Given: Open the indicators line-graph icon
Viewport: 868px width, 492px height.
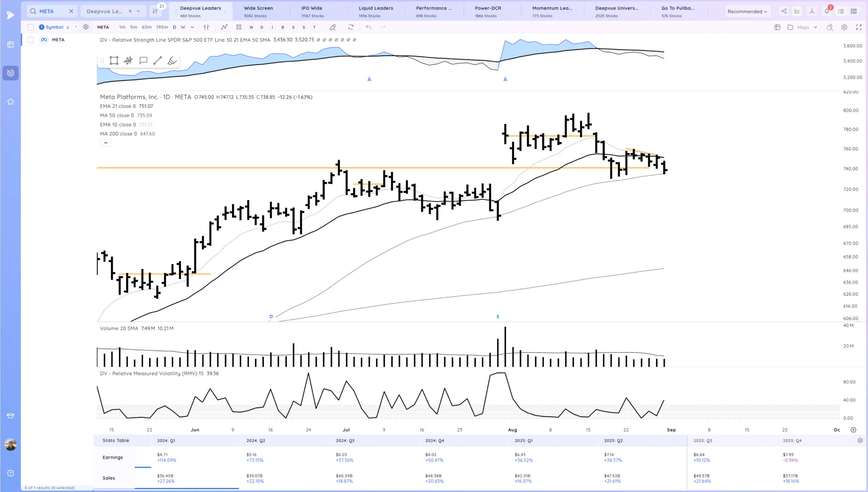Looking at the screenshot, I should tap(224, 27).
